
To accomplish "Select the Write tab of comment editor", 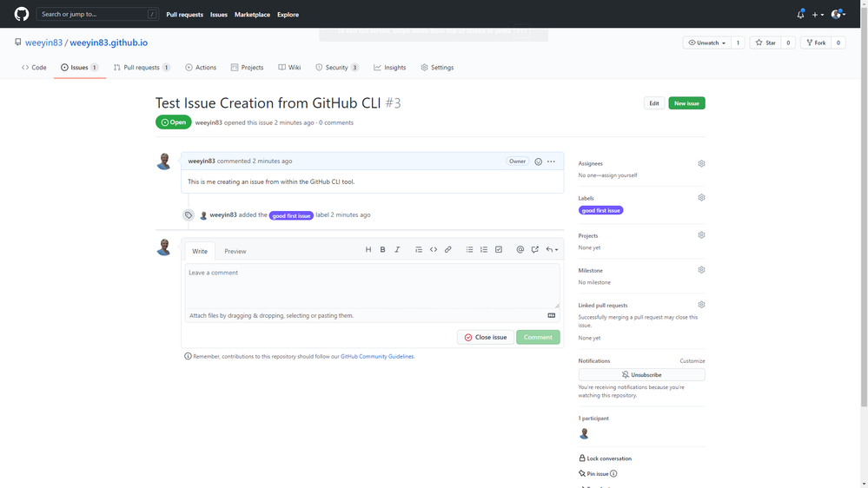I will click(200, 251).
